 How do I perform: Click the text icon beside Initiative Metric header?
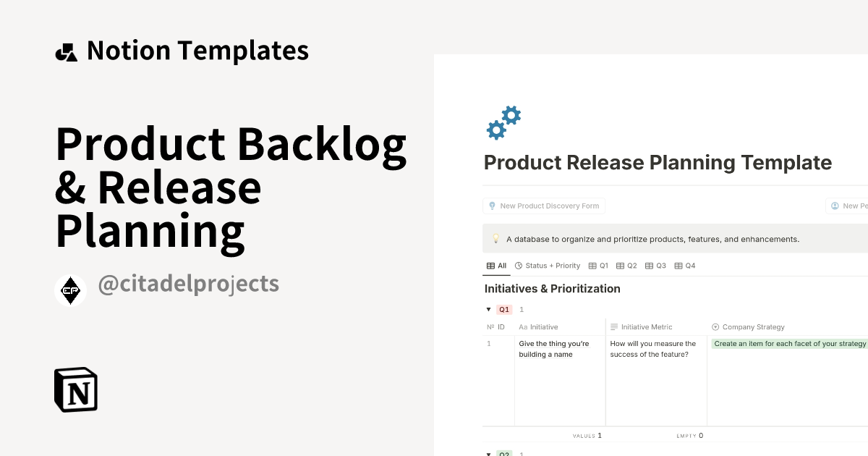click(613, 326)
